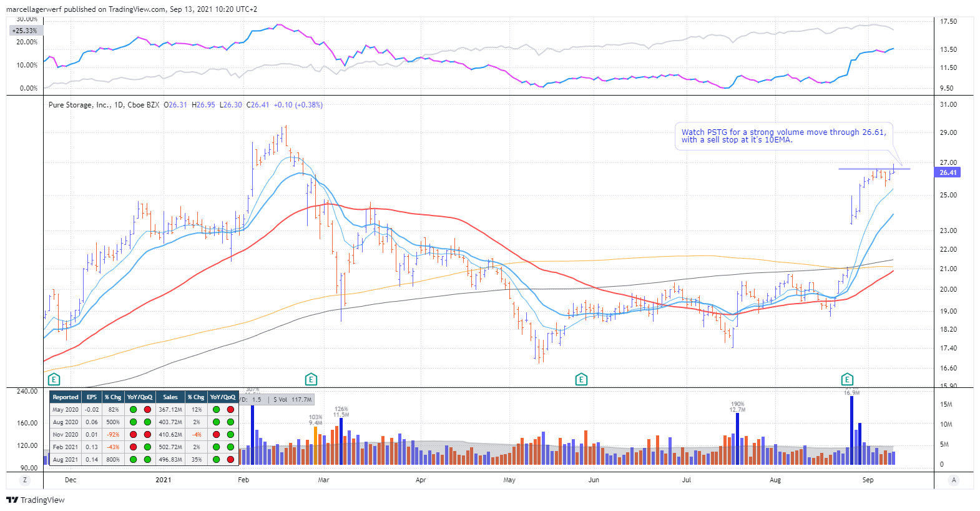
Task: Click the 25.00 price axis label
Action: [x=948, y=195]
